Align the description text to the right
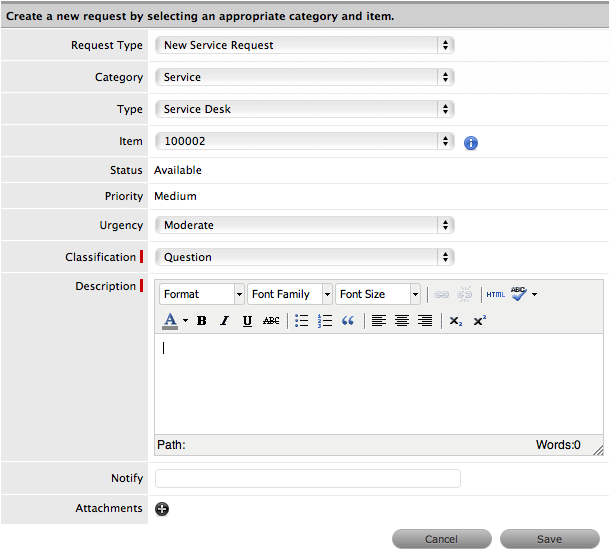Viewport: 611px width, 559px height. coord(425,321)
